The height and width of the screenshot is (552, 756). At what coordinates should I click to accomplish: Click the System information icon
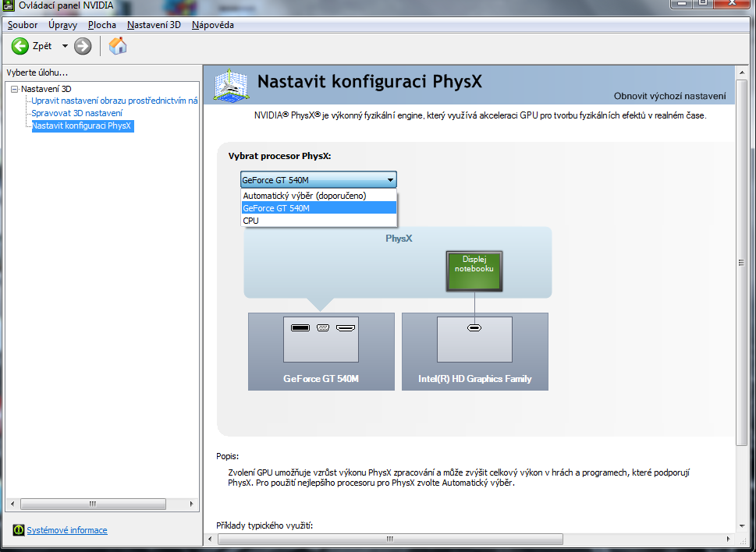19,530
